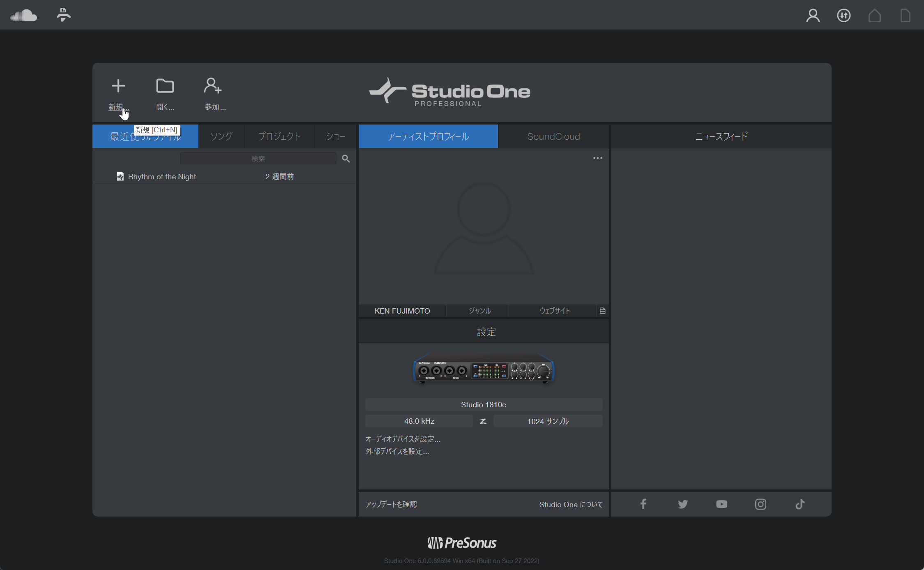Screen dimensions: 924x570
Task: Open the TikTok social icon
Action: (800, 504)
